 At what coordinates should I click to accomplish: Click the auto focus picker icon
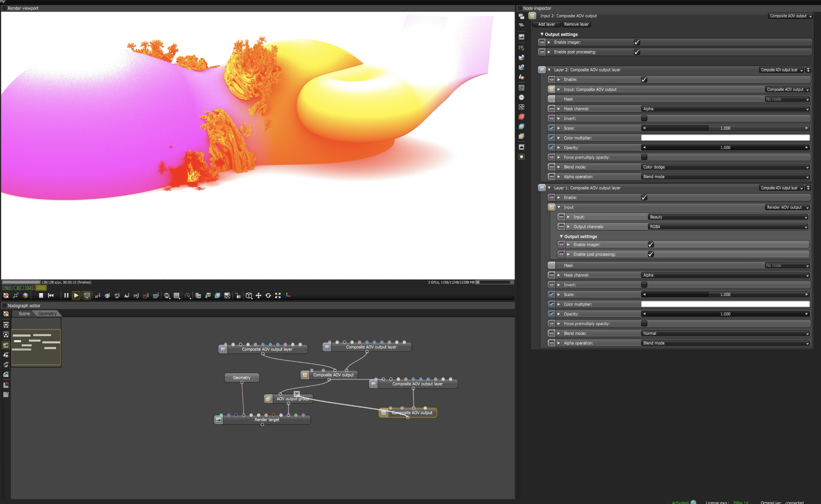coord(98,296)
